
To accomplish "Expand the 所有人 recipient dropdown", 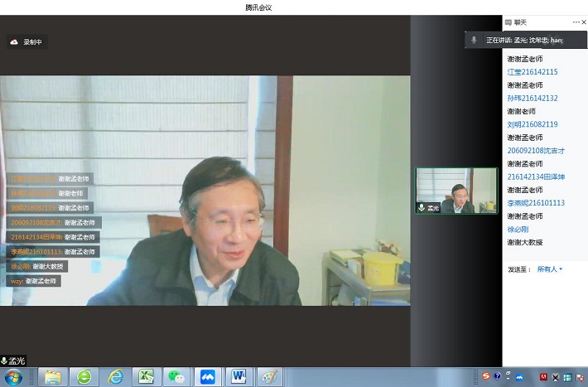I will click(x=550, y=269).
